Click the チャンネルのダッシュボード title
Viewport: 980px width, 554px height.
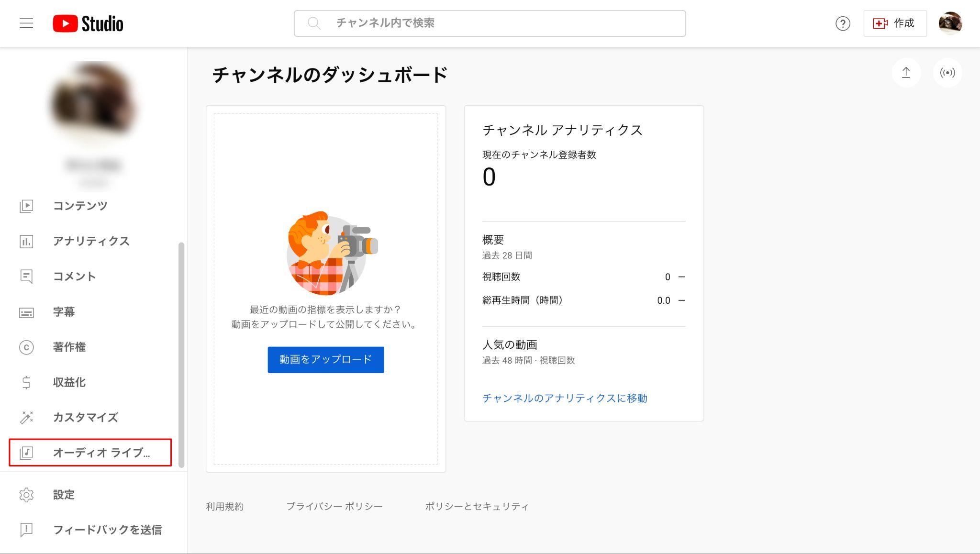tap(330, 75)
